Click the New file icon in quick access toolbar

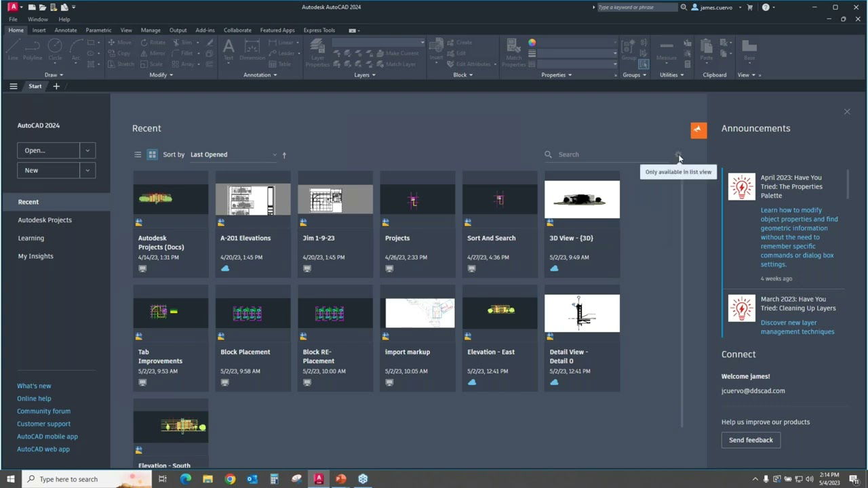click(31, 7)
